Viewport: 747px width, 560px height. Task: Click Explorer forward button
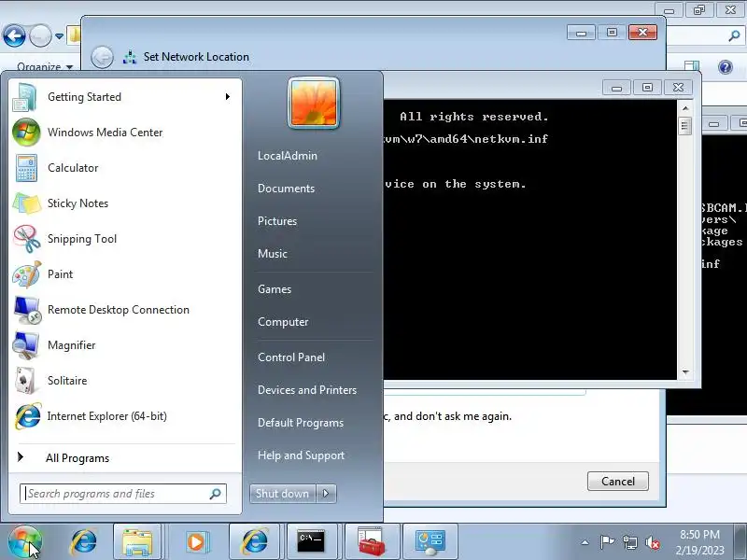point(40,35)
